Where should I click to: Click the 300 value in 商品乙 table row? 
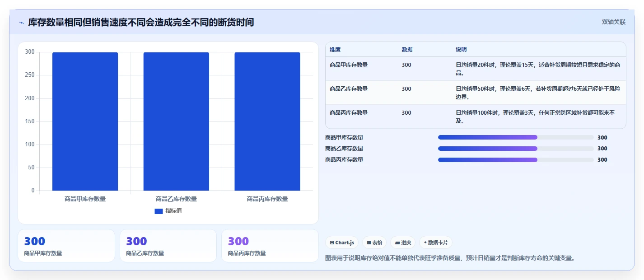tap(406, 89)
